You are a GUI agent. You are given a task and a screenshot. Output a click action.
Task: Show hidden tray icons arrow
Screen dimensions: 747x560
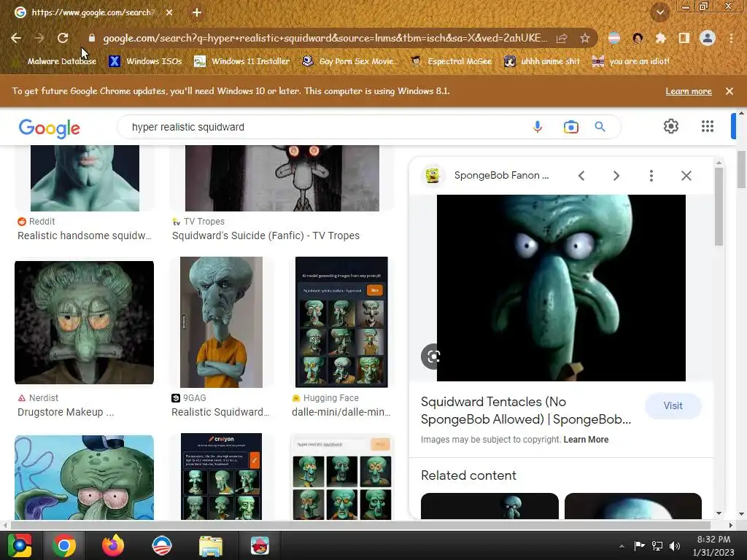coord(622,546)
